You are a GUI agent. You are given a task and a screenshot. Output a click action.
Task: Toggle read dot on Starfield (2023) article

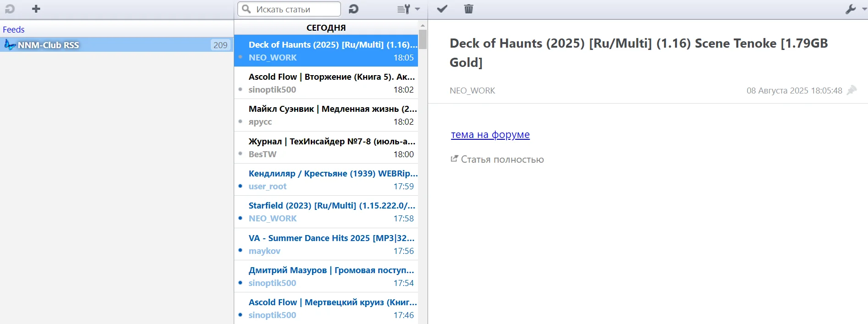241,218
